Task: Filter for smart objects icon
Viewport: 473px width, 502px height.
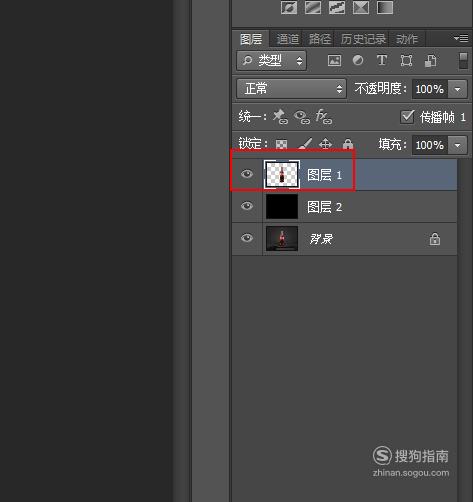Action: pyautogui.click(x=430, y=61)
